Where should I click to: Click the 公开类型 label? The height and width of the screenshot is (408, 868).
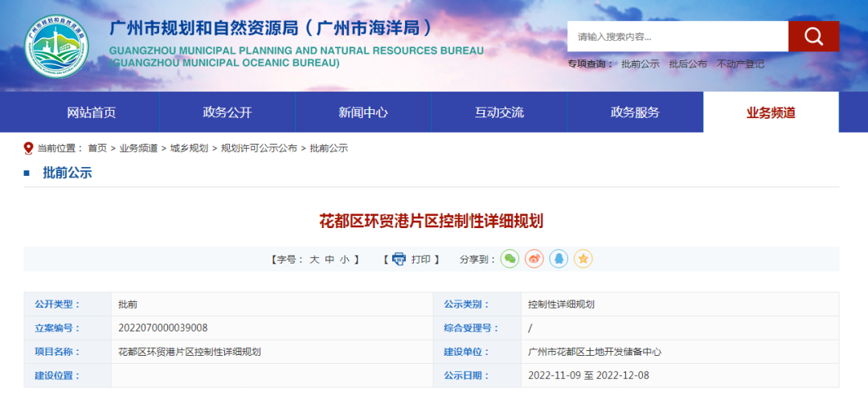58,304
